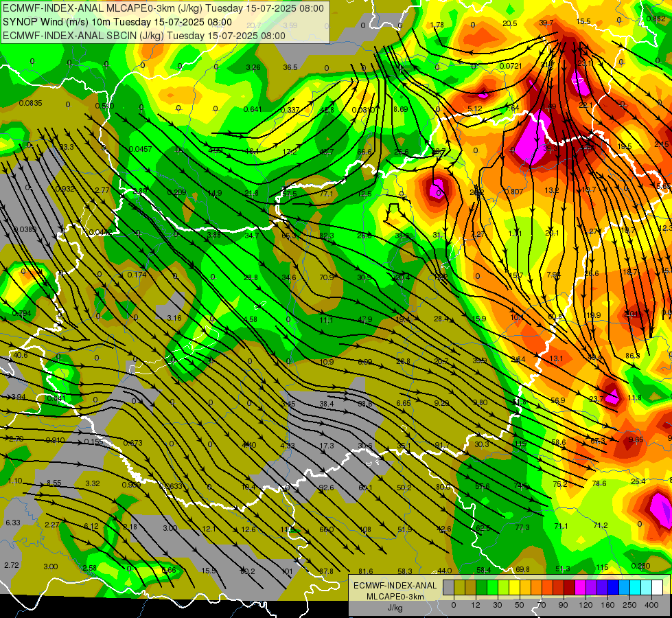This screenshot has height=618, width=672.
Task: Click the map value 75.2
Action: tap(560, 484)
